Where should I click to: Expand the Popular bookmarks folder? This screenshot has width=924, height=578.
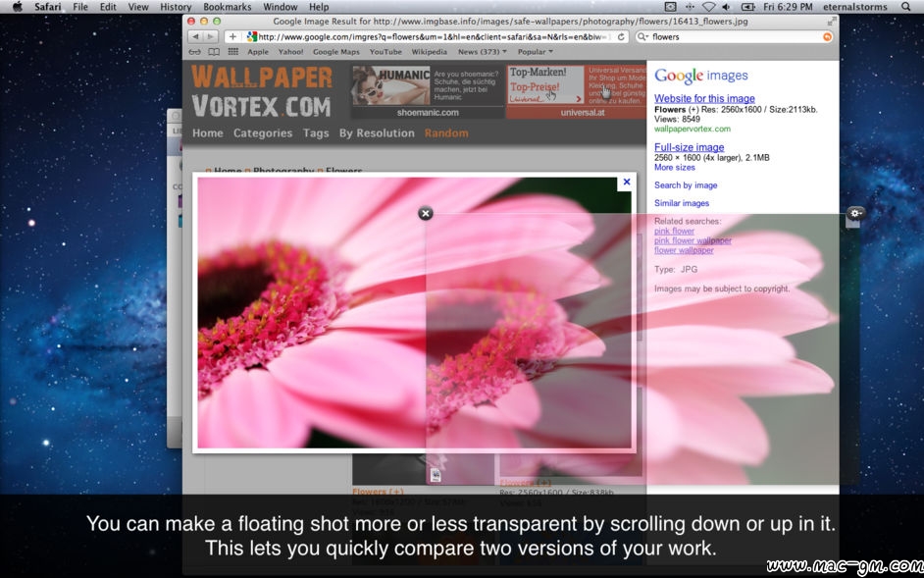click(x=535, y=52)
